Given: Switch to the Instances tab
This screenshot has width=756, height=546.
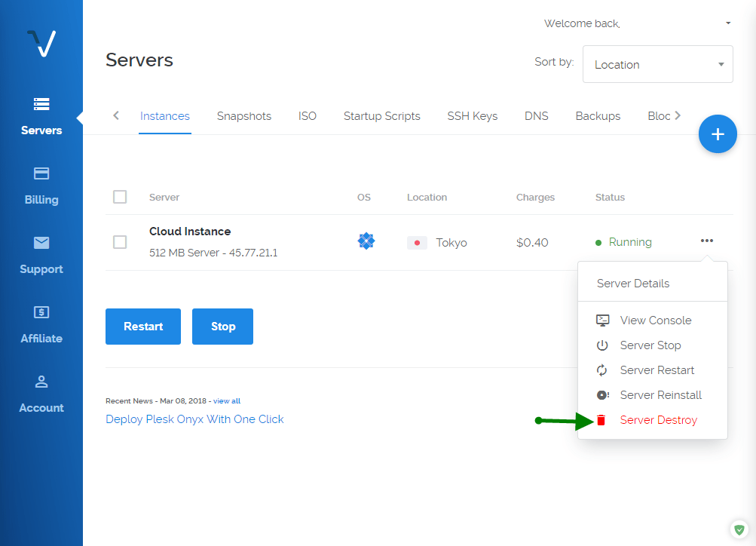Looking at the screenshot, I should pyautogui.click(x=165, y=116).
